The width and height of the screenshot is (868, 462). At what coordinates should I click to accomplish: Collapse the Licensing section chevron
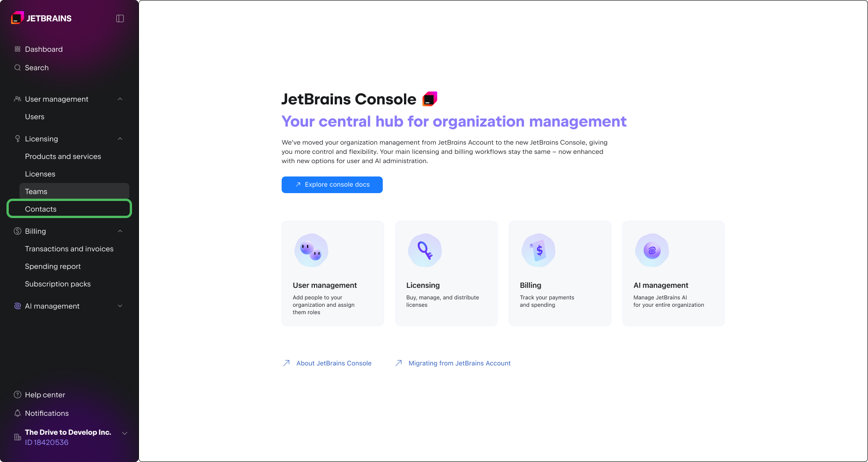120,139
